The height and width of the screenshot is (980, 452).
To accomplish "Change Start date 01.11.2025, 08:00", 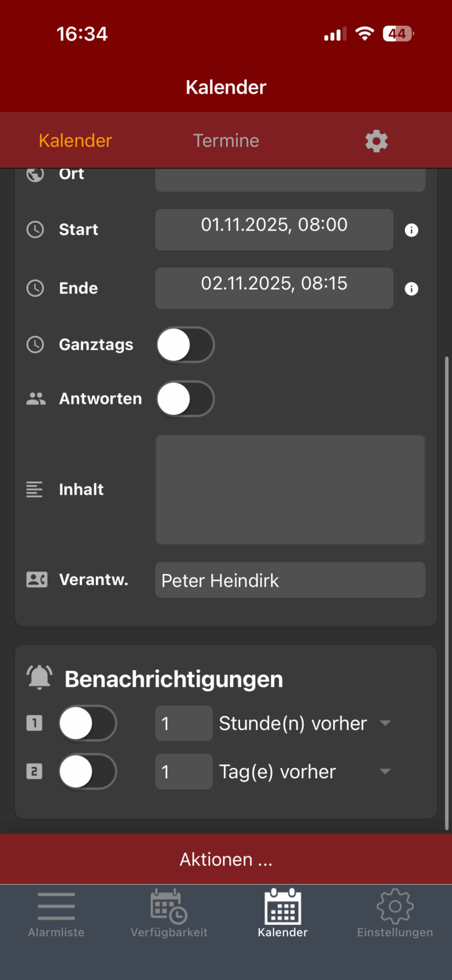I will coord(274,230).
